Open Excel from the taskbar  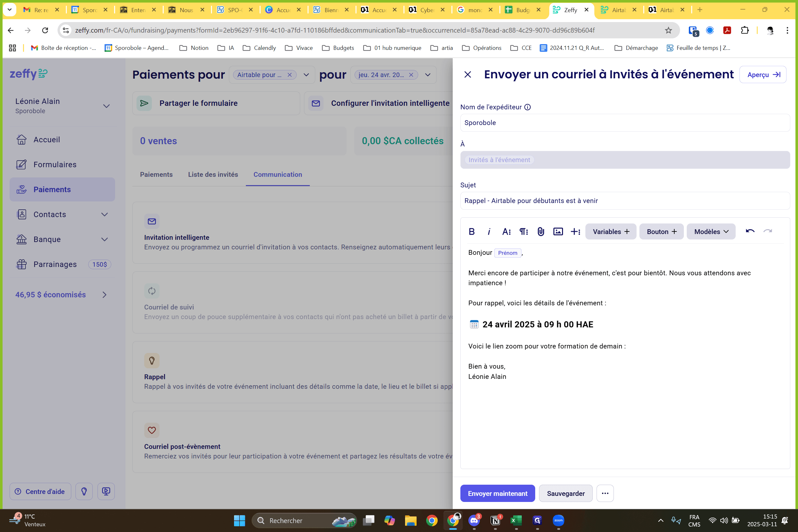(516, 520)
